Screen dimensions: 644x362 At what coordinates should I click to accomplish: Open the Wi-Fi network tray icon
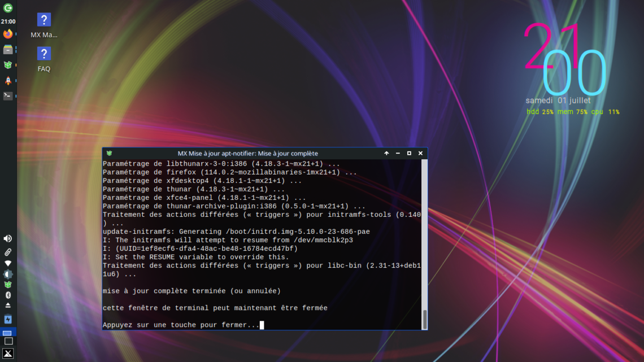click(x=7, y=263)
